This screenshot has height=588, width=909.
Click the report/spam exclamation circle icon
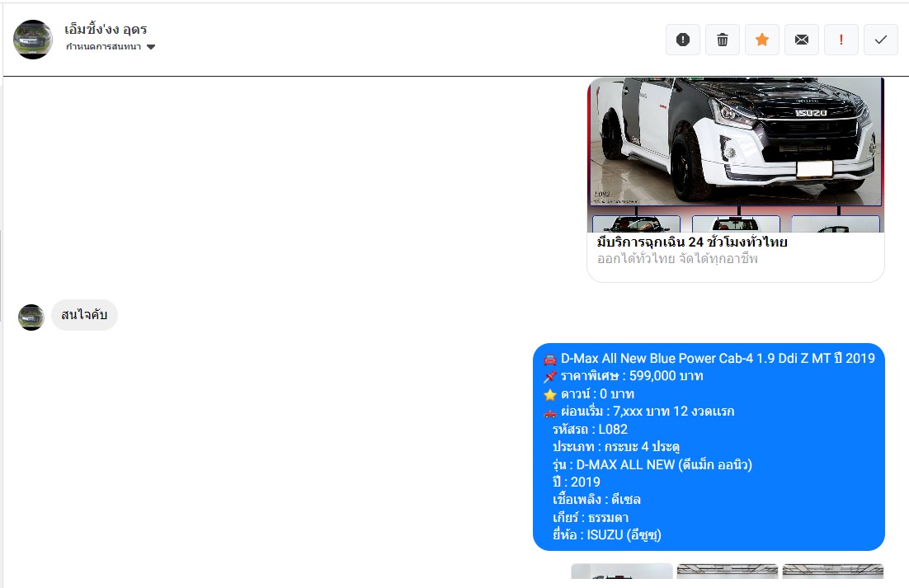pyautogui.click(x=683, y=40)
